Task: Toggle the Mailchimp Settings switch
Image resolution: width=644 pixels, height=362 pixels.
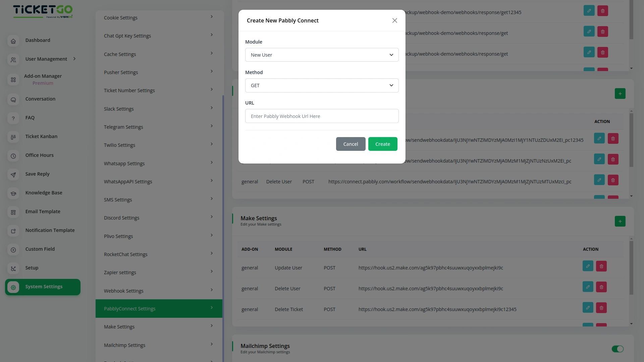Action: 617,349
